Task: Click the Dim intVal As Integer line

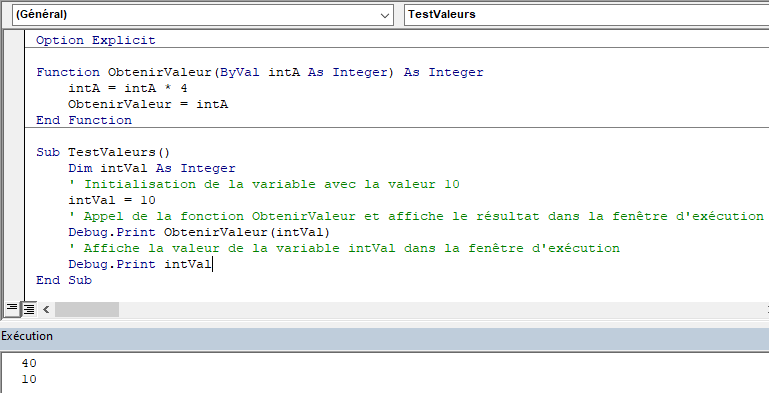Action: [152, 168]
